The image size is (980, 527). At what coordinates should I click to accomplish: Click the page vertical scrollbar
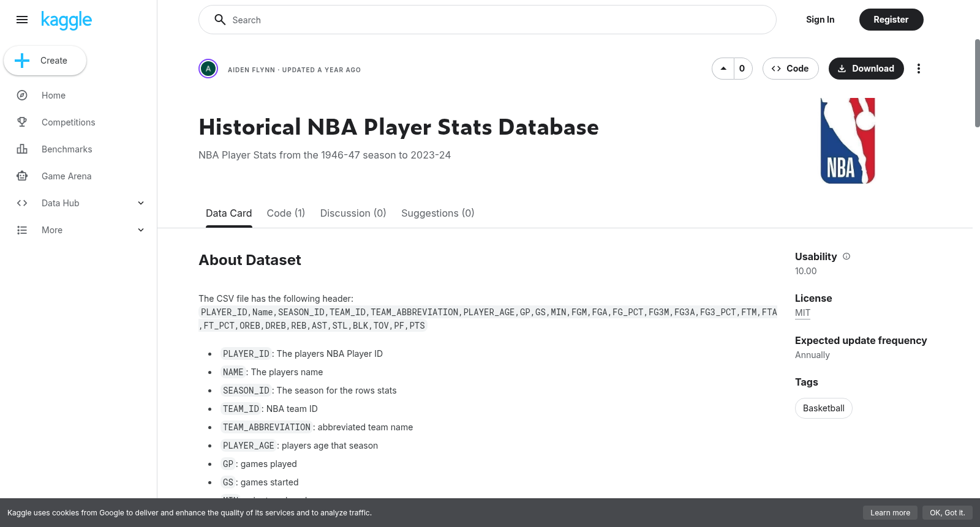(x=977, y=83)
